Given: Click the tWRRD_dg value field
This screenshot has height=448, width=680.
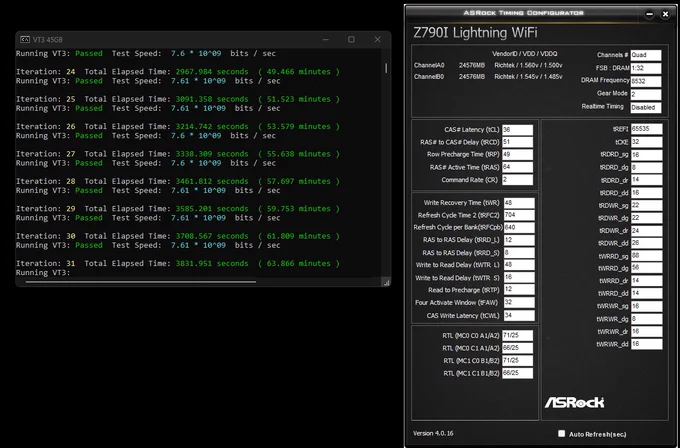Looking at the screenshot, I should point(646,268).
